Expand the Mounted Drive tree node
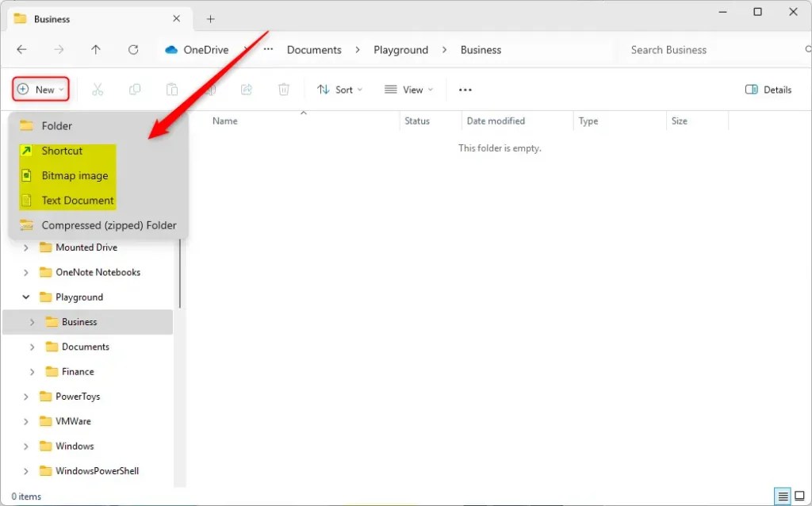This screenshot has height=506, width=812. pyautogui.click(x=26, y=247)
